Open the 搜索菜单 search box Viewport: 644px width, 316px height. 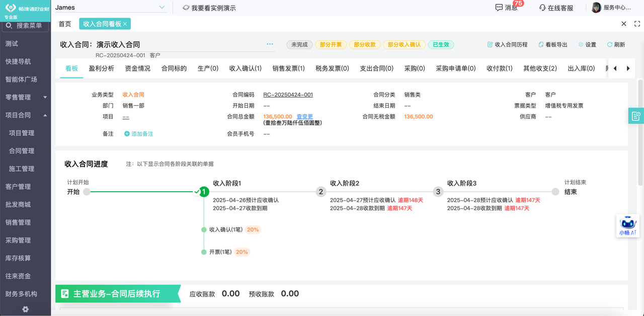[25, 25]
